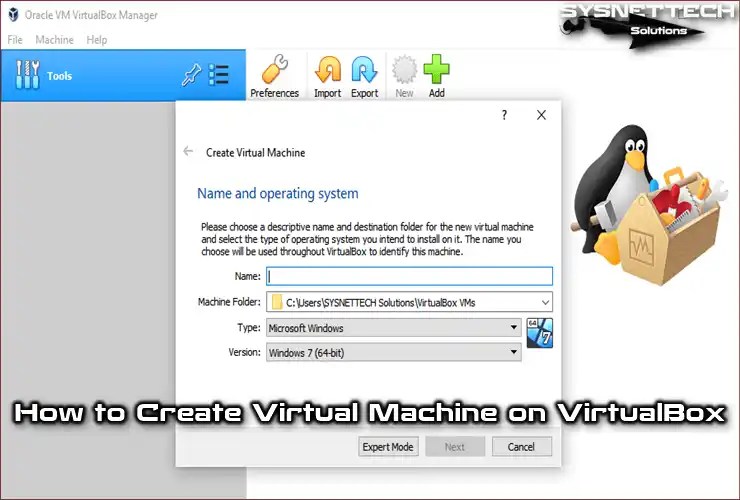740x500 pixels.
Task: Click the back arrow in wizard
Action: [x=188, y=151]
